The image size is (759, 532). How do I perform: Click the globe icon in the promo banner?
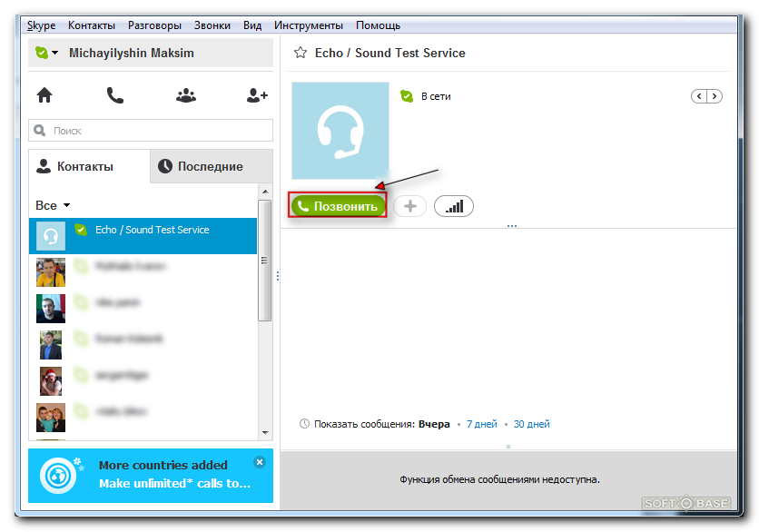(x=59, y=476)
